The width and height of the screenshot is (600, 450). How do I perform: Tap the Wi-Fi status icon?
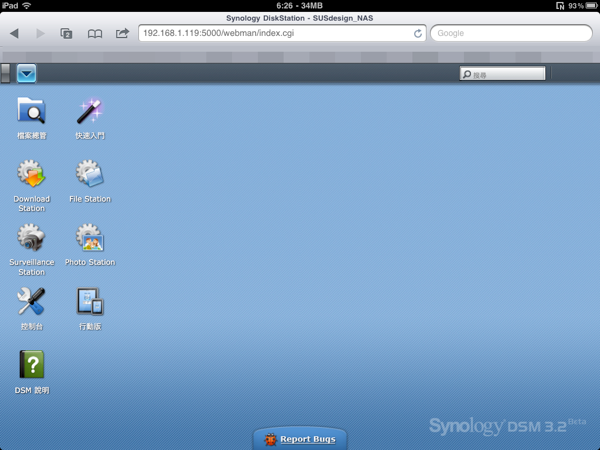[x=26, y=5]
